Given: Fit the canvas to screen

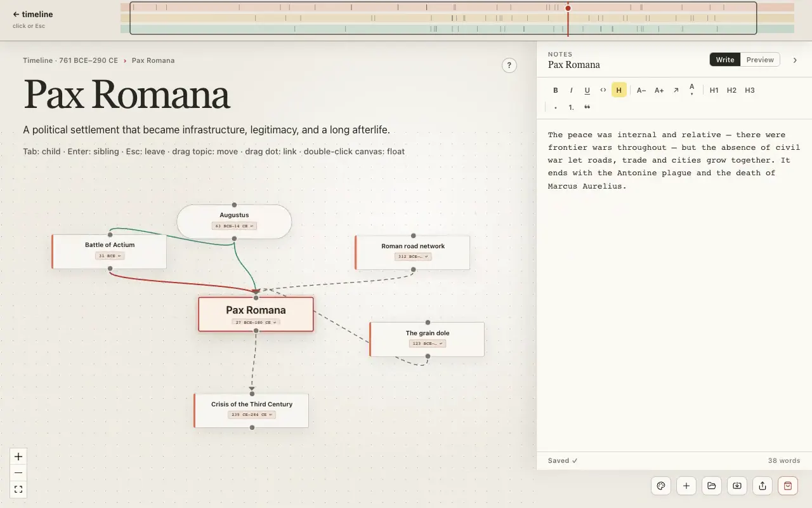Looking at the screenshot, I should (18, 490).
